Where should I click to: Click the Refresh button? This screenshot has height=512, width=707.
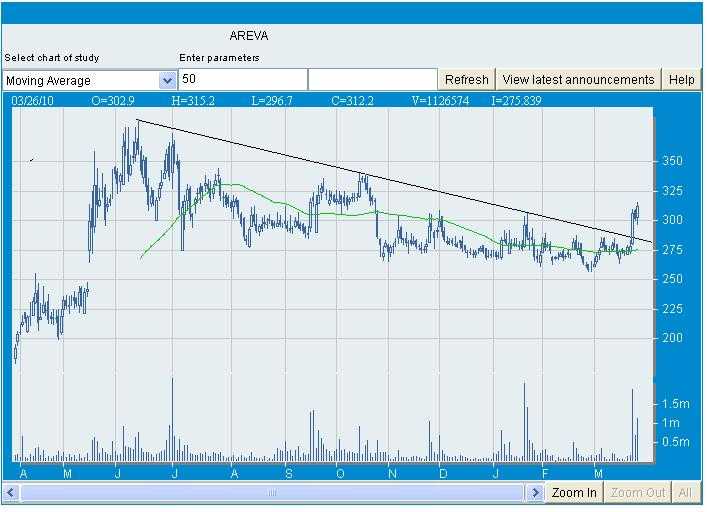pyautogui.click(x=467, y=80)
